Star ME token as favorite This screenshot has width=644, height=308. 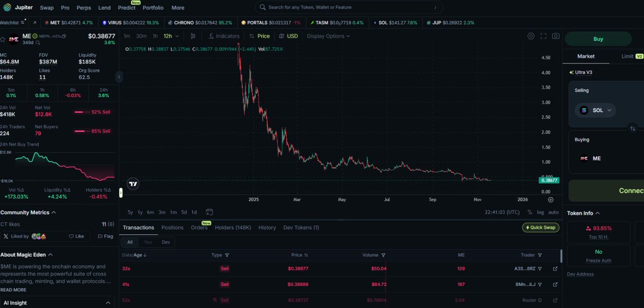tap(3, 39)
